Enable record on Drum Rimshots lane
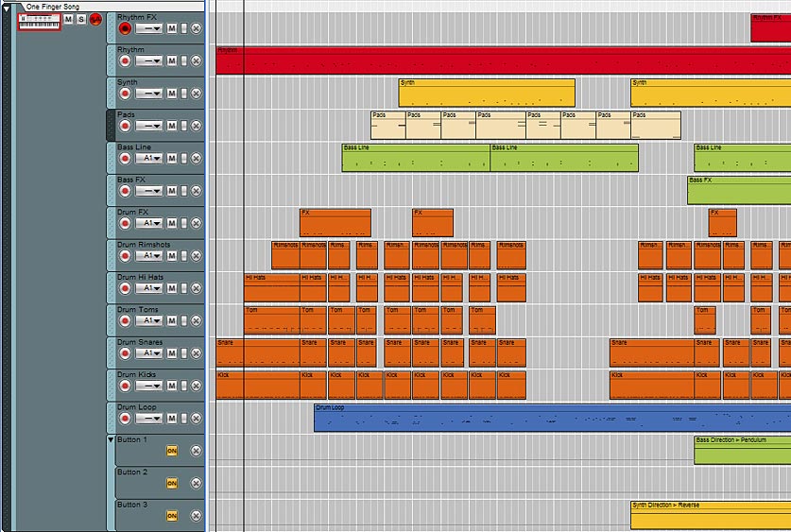791x532 pixels. [125, 256]
